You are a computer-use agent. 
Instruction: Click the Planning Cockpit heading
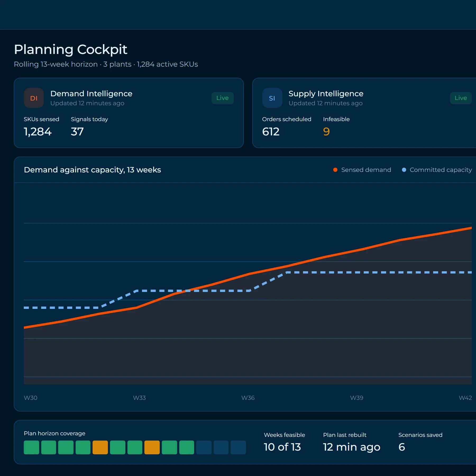click(x=71, y=49)
